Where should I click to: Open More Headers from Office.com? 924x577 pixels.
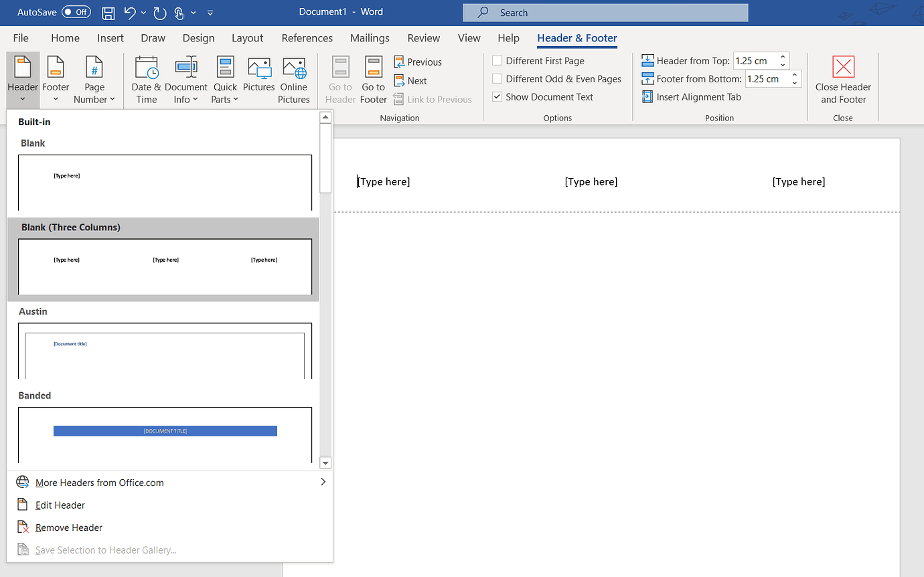pyautogui.click(x=99, y=483)
